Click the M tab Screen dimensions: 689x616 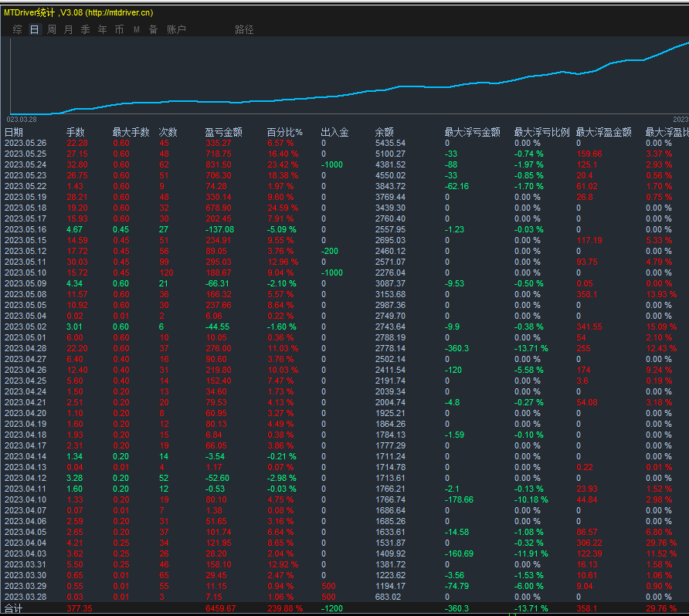click(x=137, y=29)
